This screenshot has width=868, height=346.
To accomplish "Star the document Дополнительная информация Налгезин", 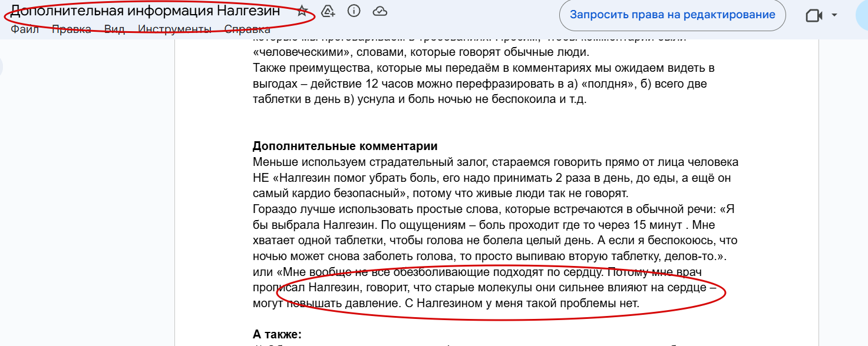I will point(302,11).
